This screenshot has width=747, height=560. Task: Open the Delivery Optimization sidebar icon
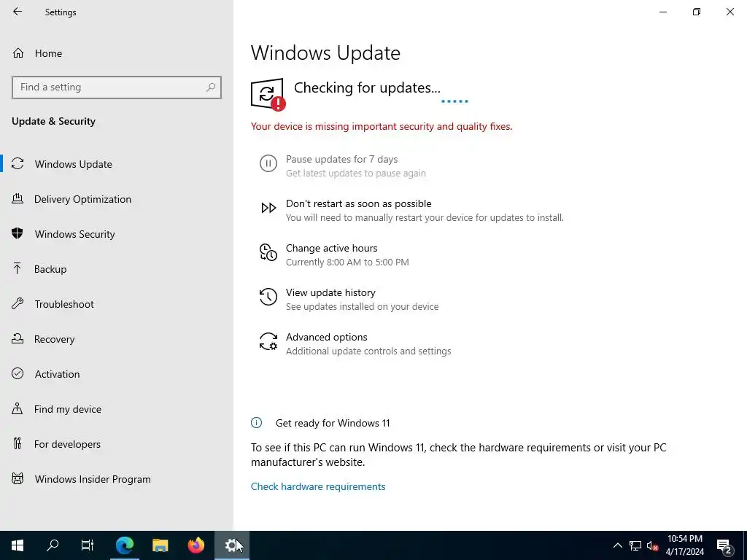coord(18,199)
